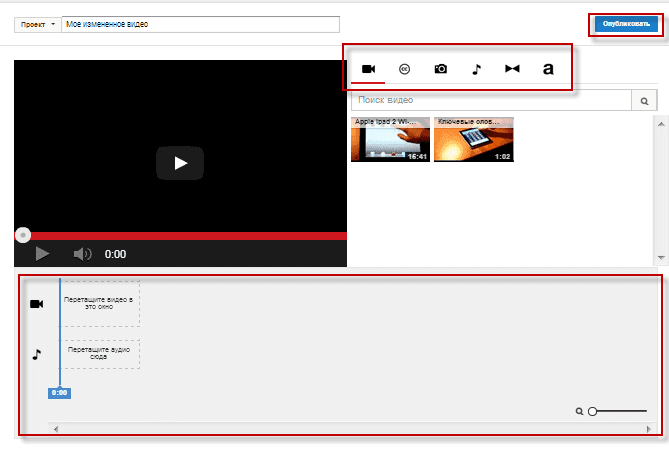Click the timeline video track camera icon
This screenshot has width=669, height=450.
pos(36,304)
